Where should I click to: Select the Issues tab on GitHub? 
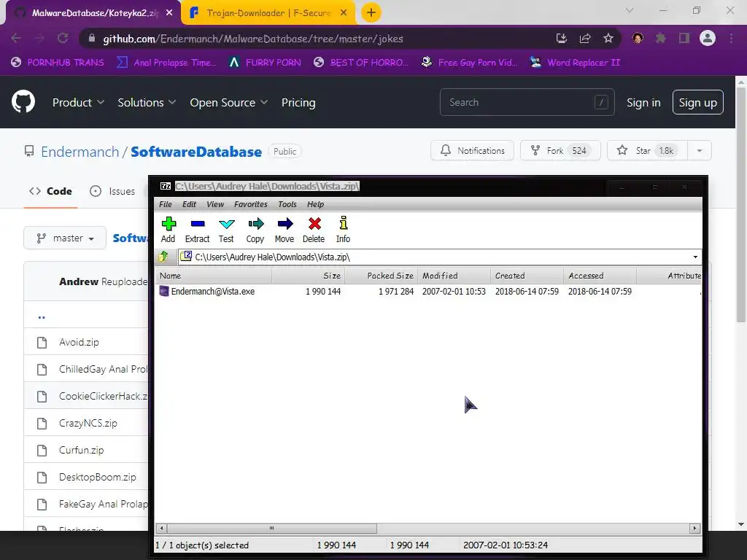pyautogui.click(x=113, y=191)
